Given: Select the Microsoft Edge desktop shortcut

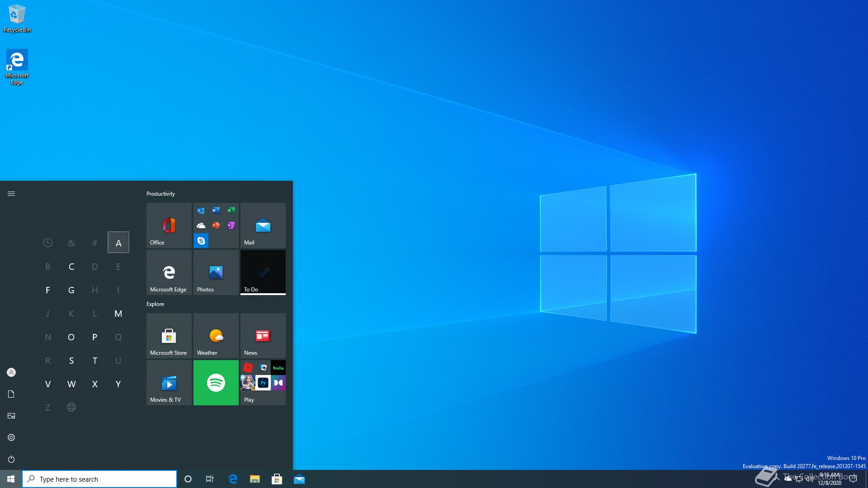Looking at the screenshot, I should (x=17, y=67).
